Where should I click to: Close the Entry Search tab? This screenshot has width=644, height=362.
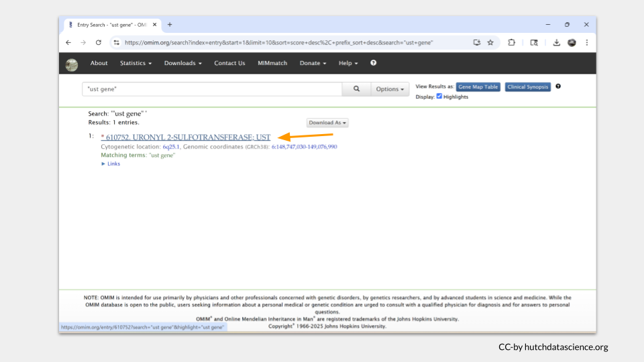pos(154,25)
